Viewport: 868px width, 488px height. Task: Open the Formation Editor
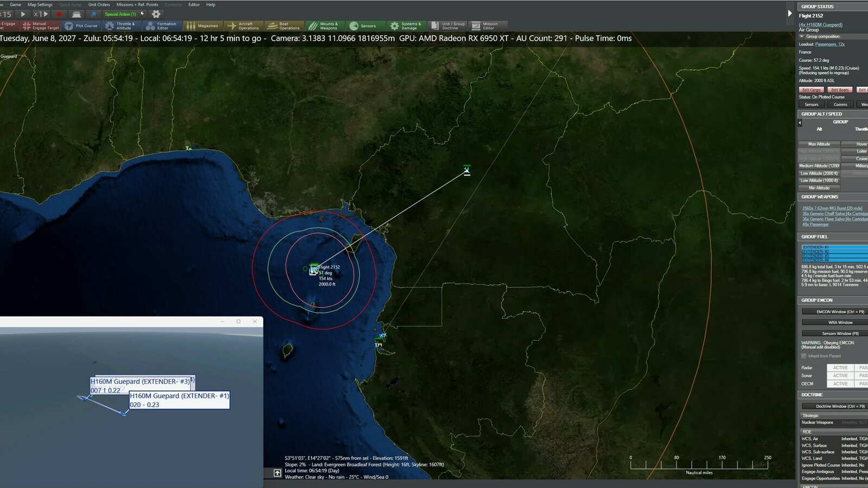point(161,25)
